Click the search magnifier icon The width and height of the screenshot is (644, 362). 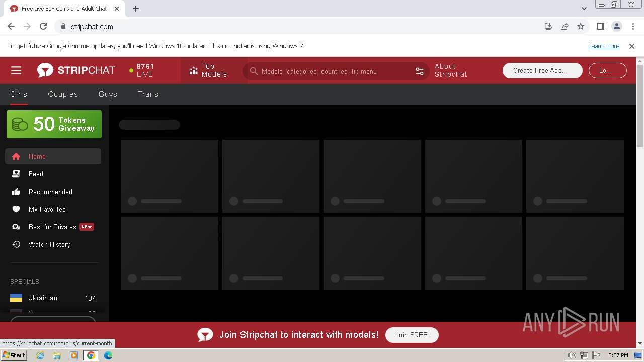click(254, 71)
